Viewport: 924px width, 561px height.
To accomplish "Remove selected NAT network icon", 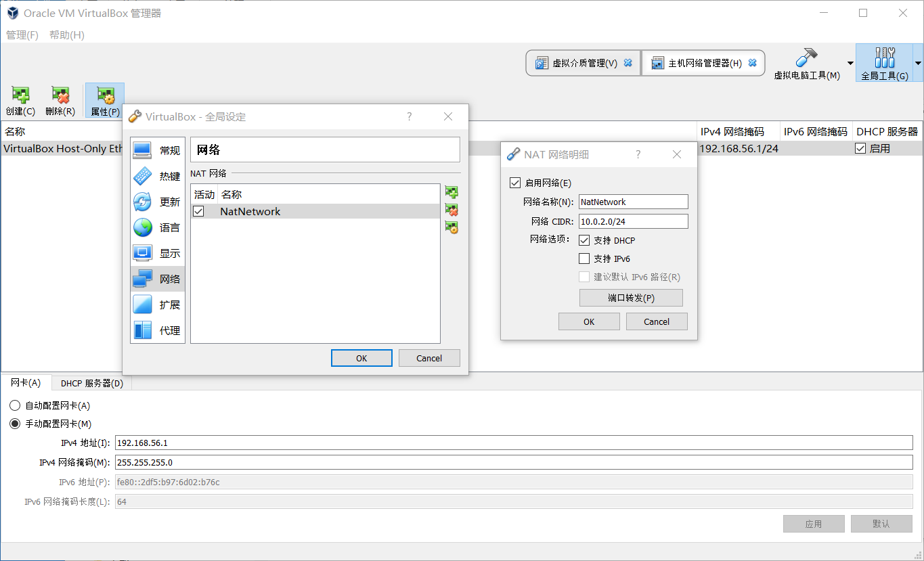I will (452, 210).
